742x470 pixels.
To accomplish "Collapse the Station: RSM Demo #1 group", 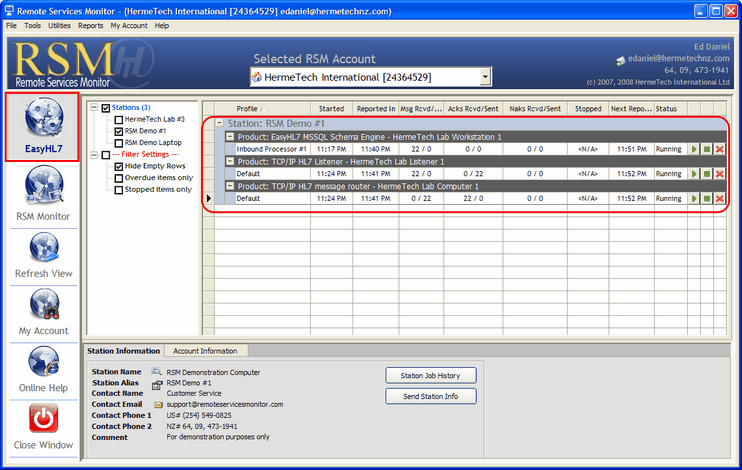I will (220, 123).
